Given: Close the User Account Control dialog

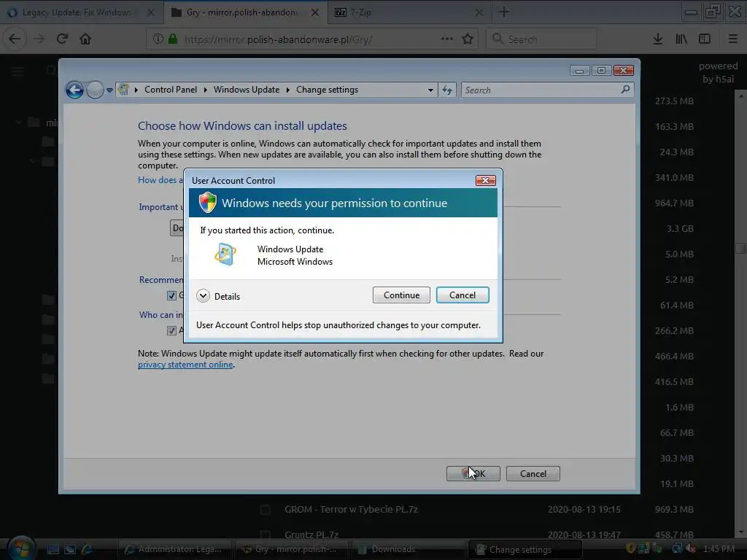Looking at the screenshot, I should point(485,181).
